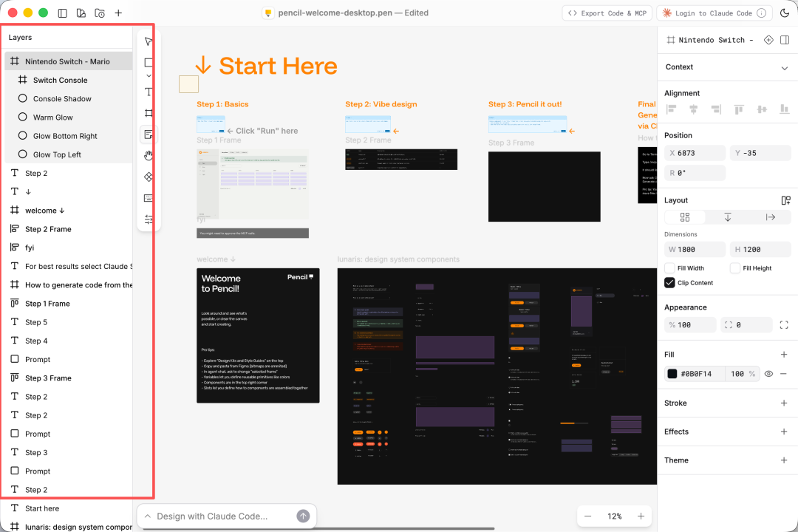Open the shape tool options chevron
798x532 pixels.
click(x=149, y=76)
